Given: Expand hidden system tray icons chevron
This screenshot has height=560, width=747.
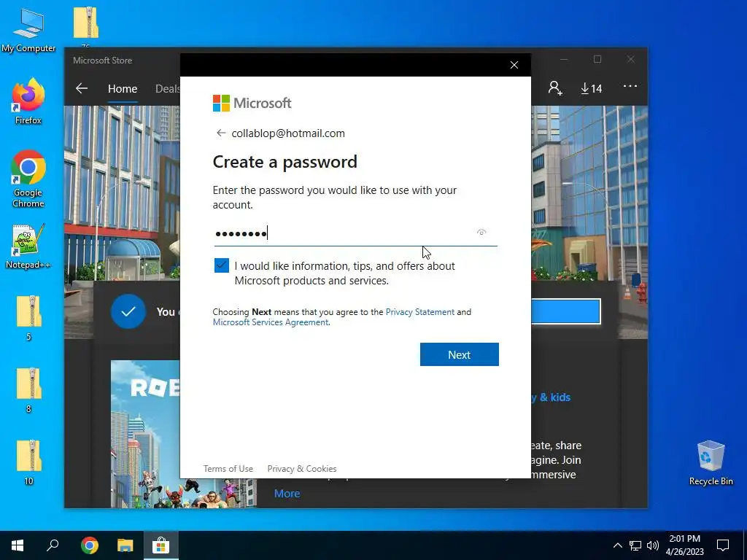Looking at the screenshot, I should tap(617, 545).
